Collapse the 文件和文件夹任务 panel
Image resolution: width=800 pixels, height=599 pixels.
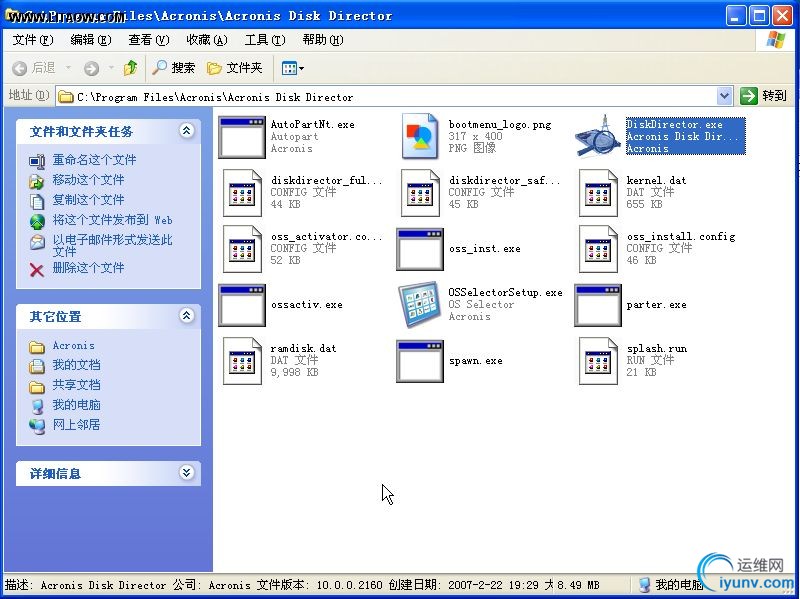[186, 131]
